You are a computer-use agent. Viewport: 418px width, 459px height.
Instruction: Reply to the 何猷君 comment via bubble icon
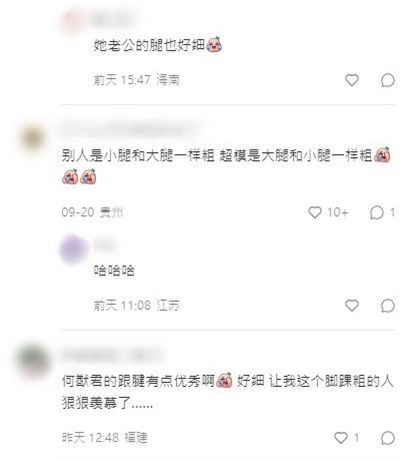click(388, 438)
